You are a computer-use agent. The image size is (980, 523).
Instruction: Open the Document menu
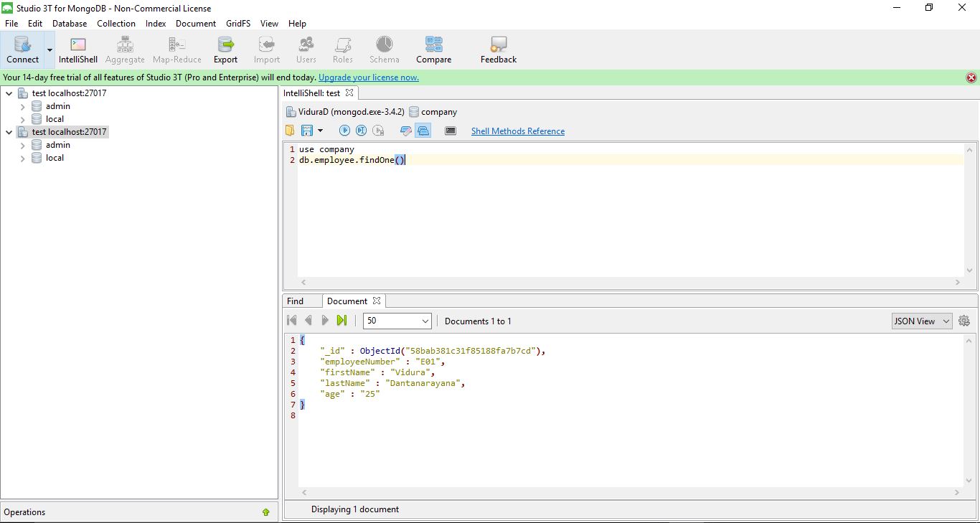click(x=196, y=24)
